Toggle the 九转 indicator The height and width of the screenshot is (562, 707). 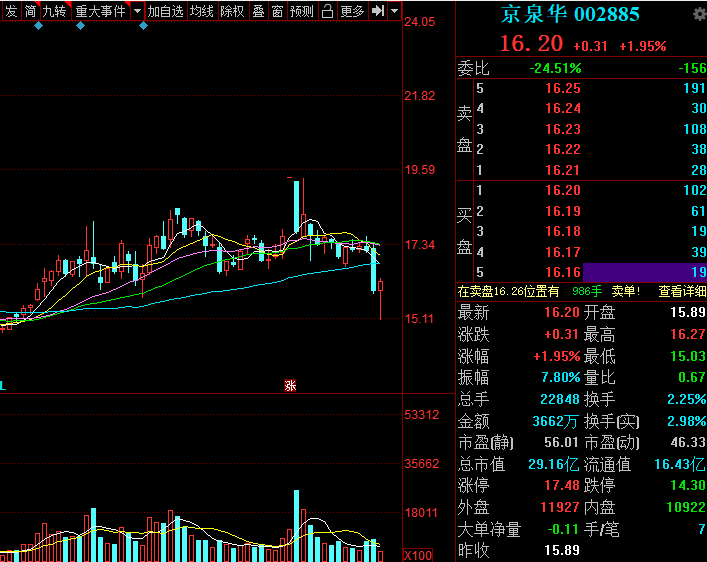point(55,11)
